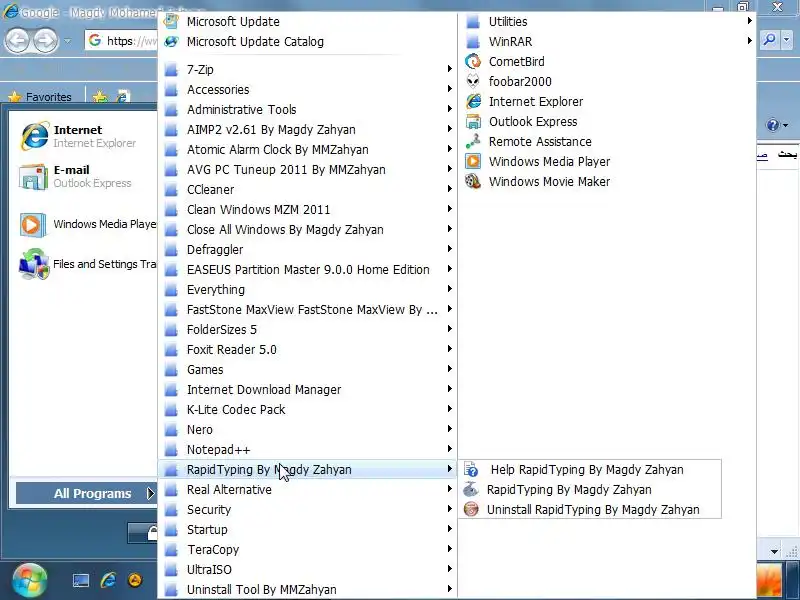
Task: Click the Microsoft Update Catalog globe icon
Action: tap(171, 41)
